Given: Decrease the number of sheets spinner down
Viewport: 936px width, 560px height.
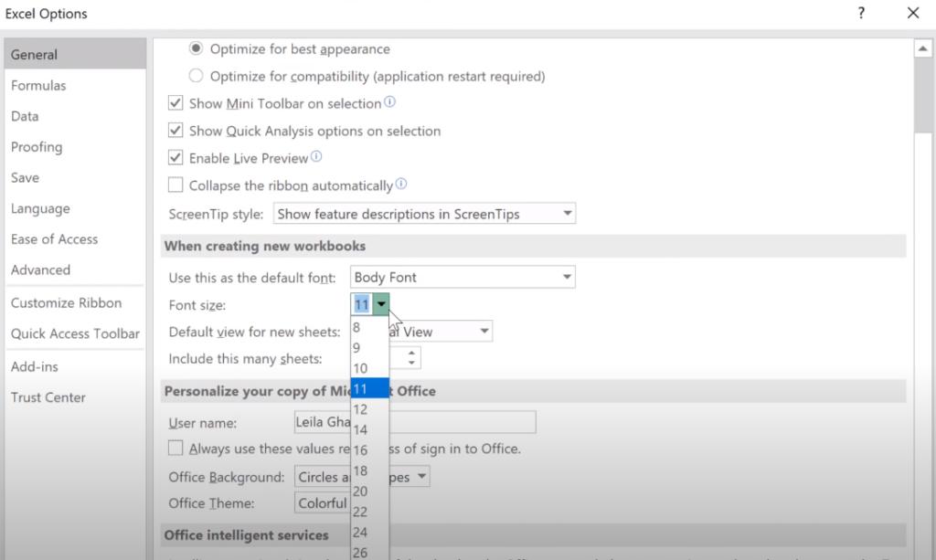Looking at the screenshot, I should (411, 363).
